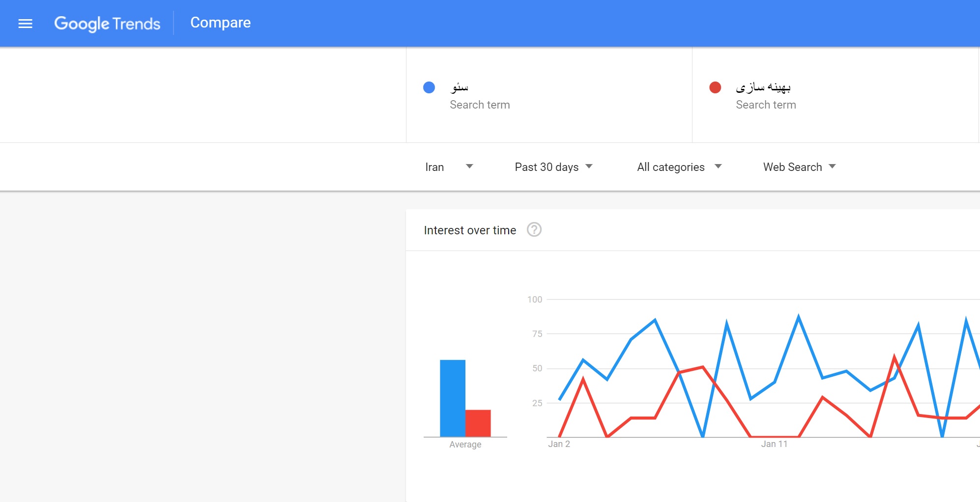Screen dimensions: 980x502
Task: Expand the Iran region dropdown
Action: click(449, 167)
